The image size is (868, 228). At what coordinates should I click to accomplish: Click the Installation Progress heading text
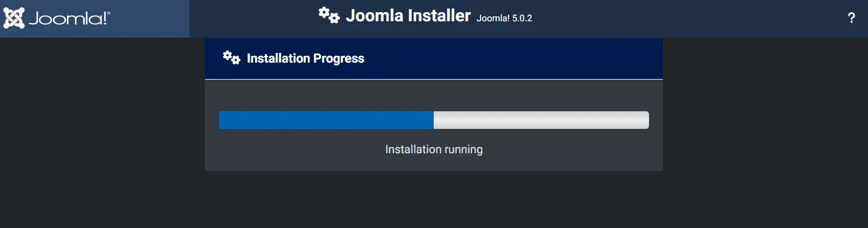305,58
